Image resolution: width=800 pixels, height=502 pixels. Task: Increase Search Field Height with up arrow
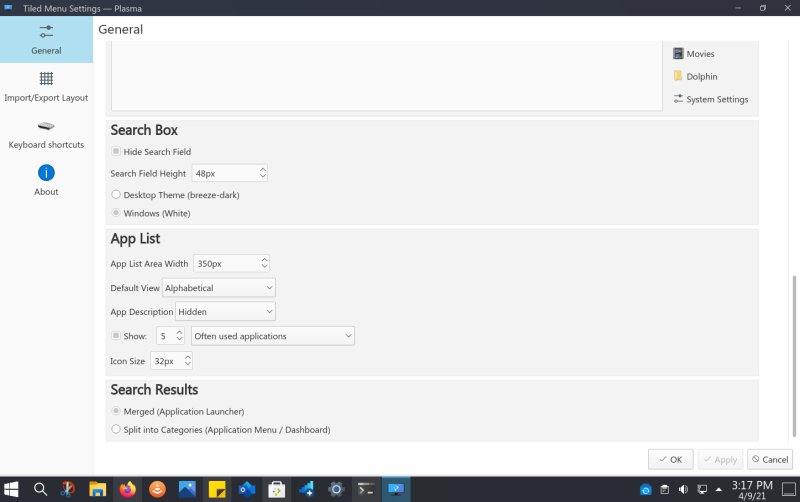pos(263,169)
